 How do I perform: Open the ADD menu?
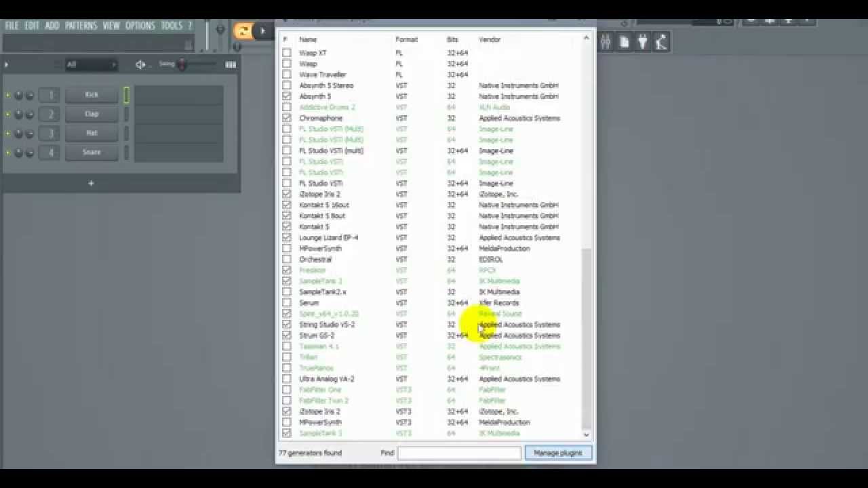pyautogui.click(x=52, y=26)
